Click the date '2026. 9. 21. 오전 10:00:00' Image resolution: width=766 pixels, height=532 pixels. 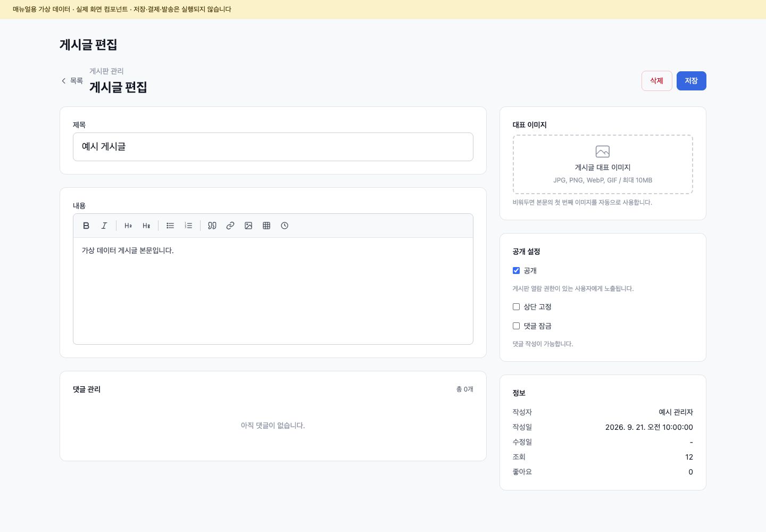pos(649,427)
